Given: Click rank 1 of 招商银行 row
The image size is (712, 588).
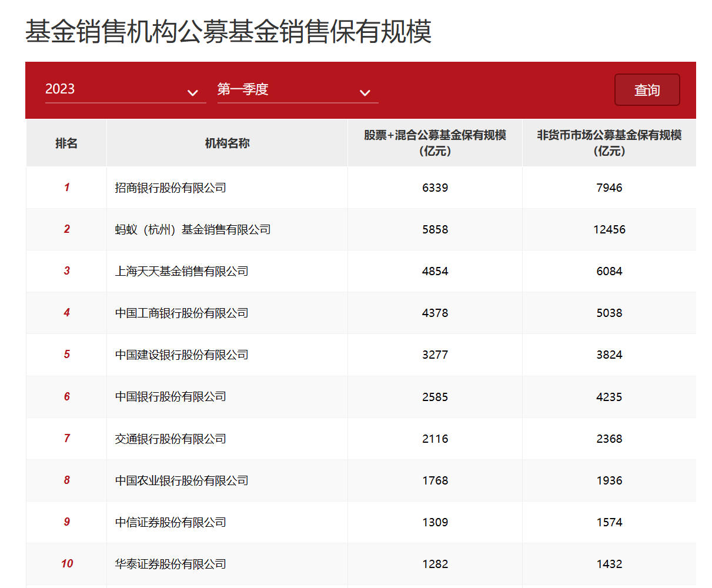Looking at the screenshot, I should point(66,188).
